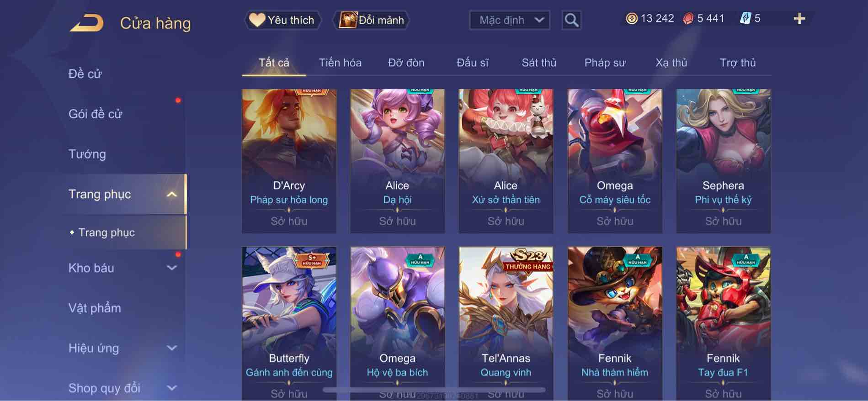Open the search magnifier icon

pyautogui.click(x=571, y=20)
